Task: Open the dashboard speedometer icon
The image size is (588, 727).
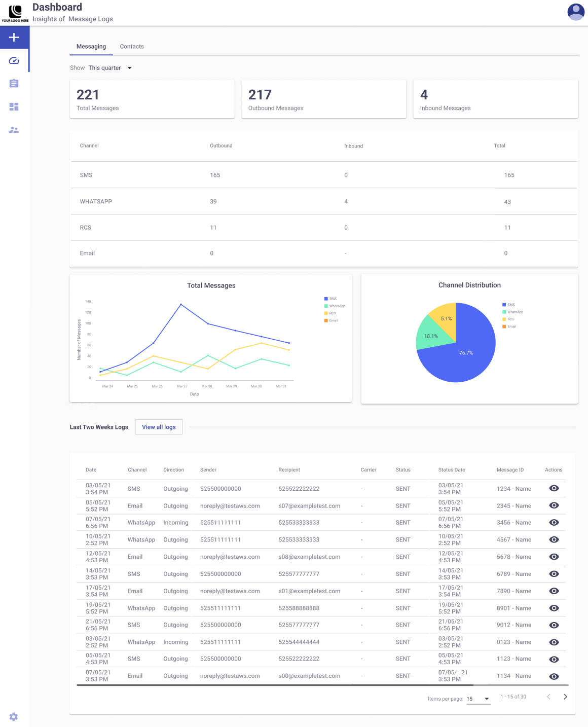Action: [x=14, y=60]
